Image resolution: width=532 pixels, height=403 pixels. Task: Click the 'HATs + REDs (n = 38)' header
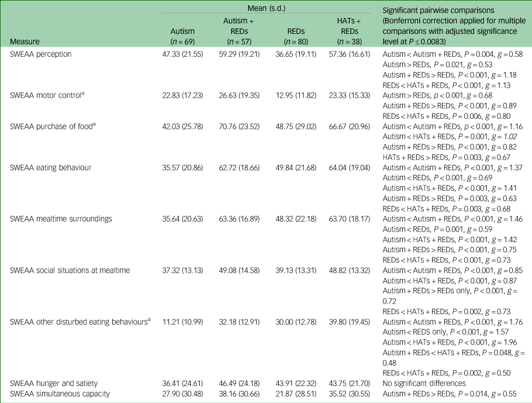click(x=350, y=31)
